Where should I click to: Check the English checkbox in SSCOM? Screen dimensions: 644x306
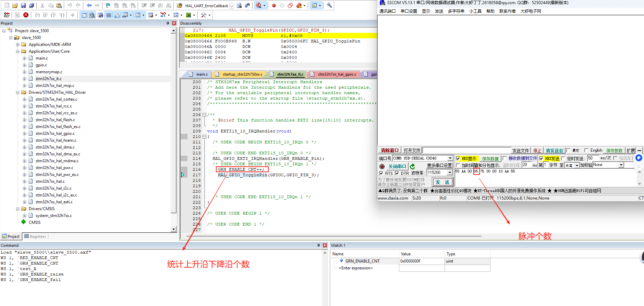point(586,150)
